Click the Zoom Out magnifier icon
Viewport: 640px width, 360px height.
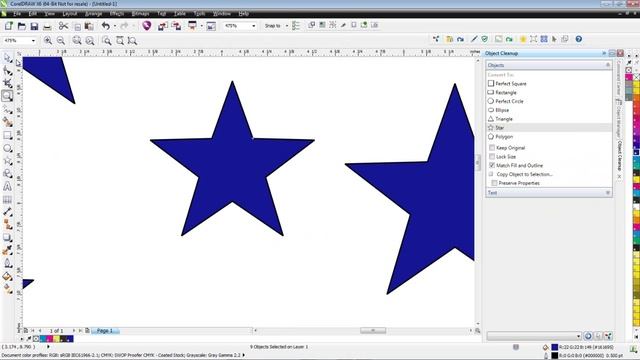point(61,40)
